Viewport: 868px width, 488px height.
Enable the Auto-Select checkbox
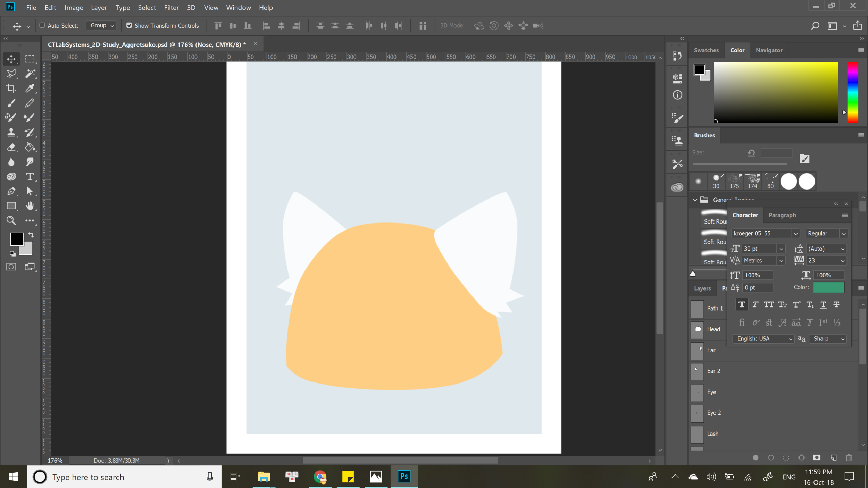(42, 25)
